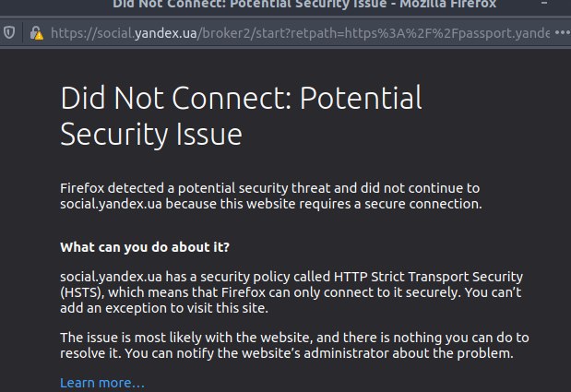The image size is (571, 392).
Task: Click the padlock with warning triangle icon
Action: pos(36,33)
